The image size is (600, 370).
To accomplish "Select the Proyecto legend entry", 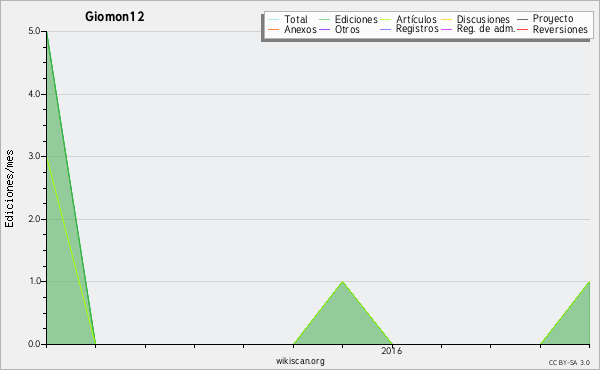I will 553,19.
